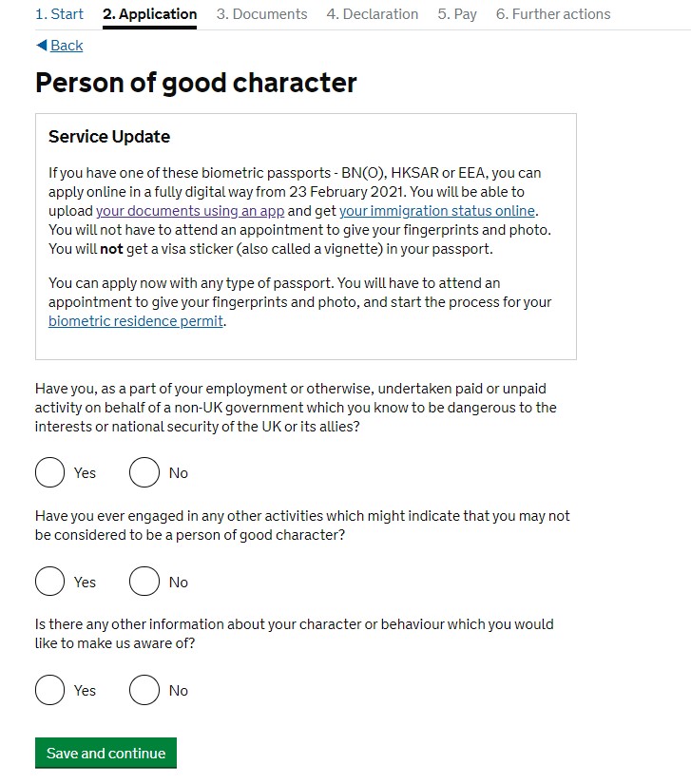This screenshot has width=691, height=784.
Task: Select Yes for non-UK government activity question
Action: coord(50,472)
